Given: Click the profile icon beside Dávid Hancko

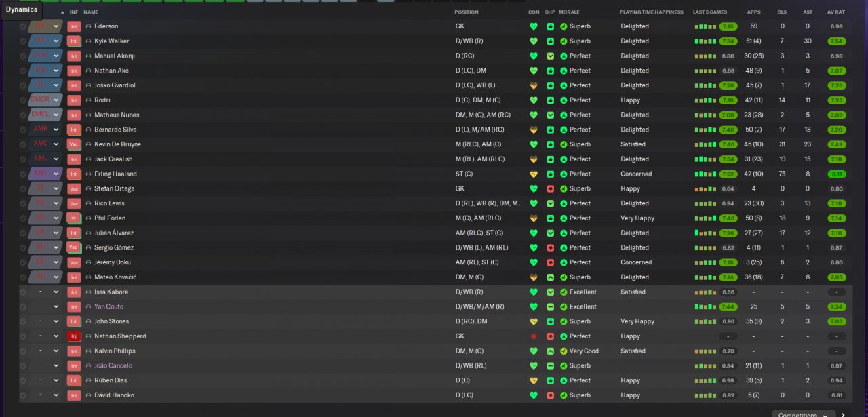Looking at the screenshot, I should [x=88, y=395].
